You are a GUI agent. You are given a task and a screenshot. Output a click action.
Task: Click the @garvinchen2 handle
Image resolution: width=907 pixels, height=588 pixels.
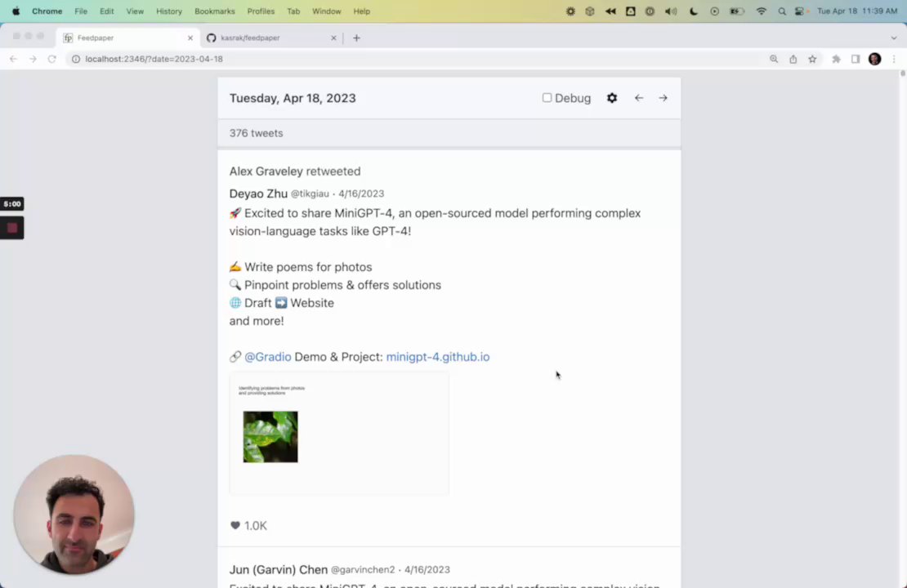click(363, 569)
